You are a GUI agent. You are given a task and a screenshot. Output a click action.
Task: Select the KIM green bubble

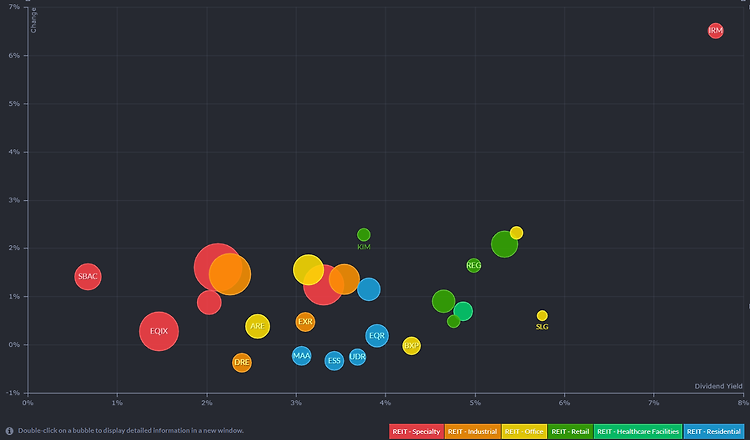point(364,235)
